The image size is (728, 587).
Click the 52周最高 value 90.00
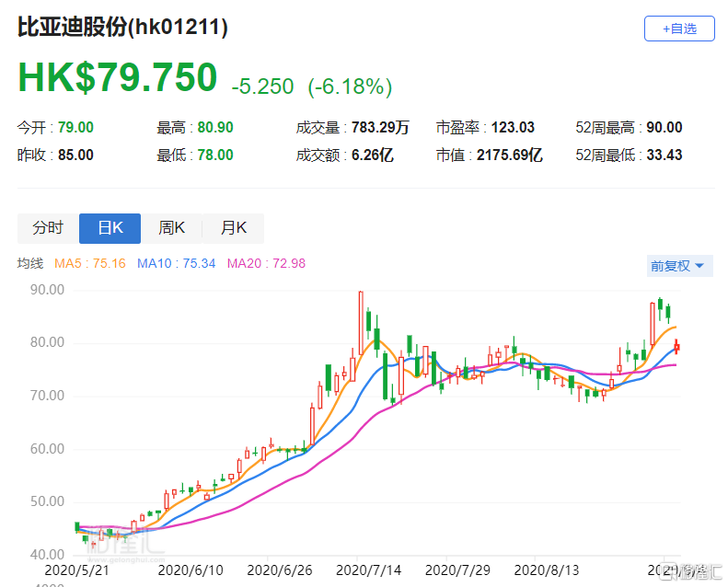(663, 128)
